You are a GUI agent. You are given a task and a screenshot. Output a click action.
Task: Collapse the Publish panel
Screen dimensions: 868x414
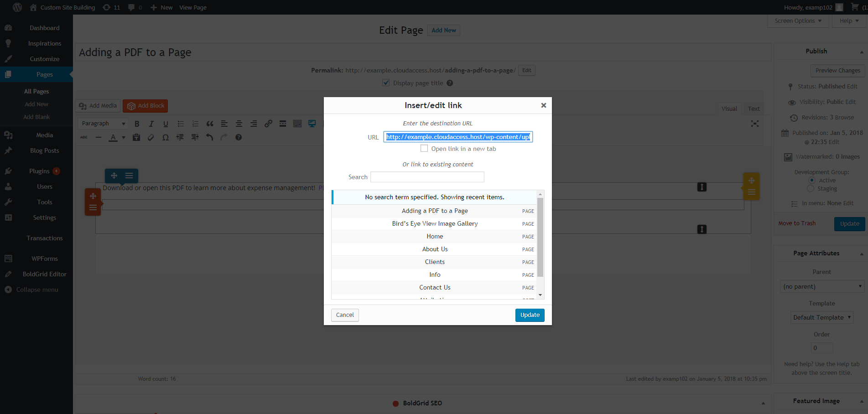[862, 52]
